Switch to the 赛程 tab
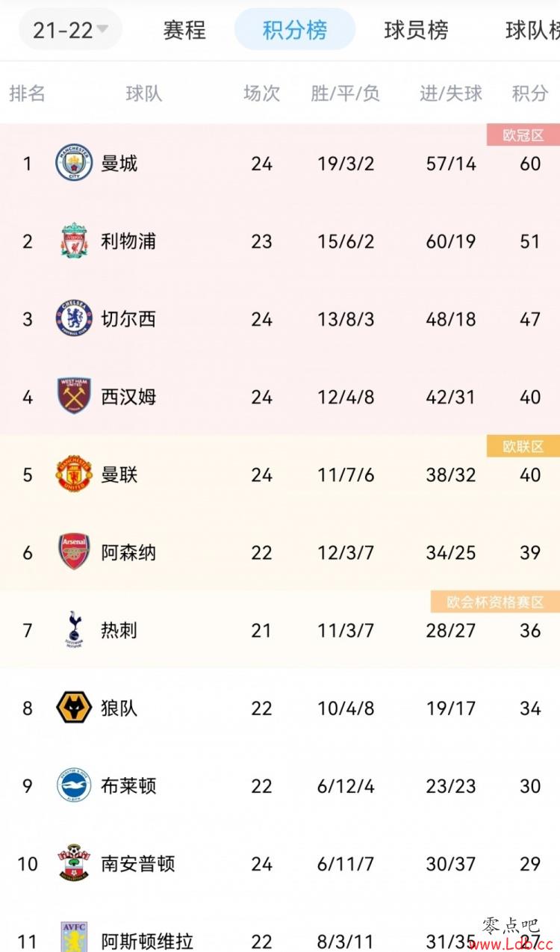 point(184,30)
